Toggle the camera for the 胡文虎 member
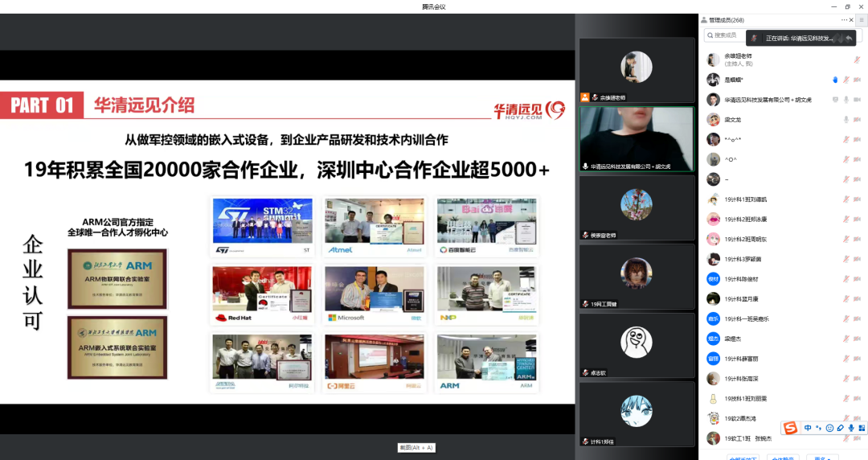The width and height of the screenshot is (868, 460). tap(857, 100)
